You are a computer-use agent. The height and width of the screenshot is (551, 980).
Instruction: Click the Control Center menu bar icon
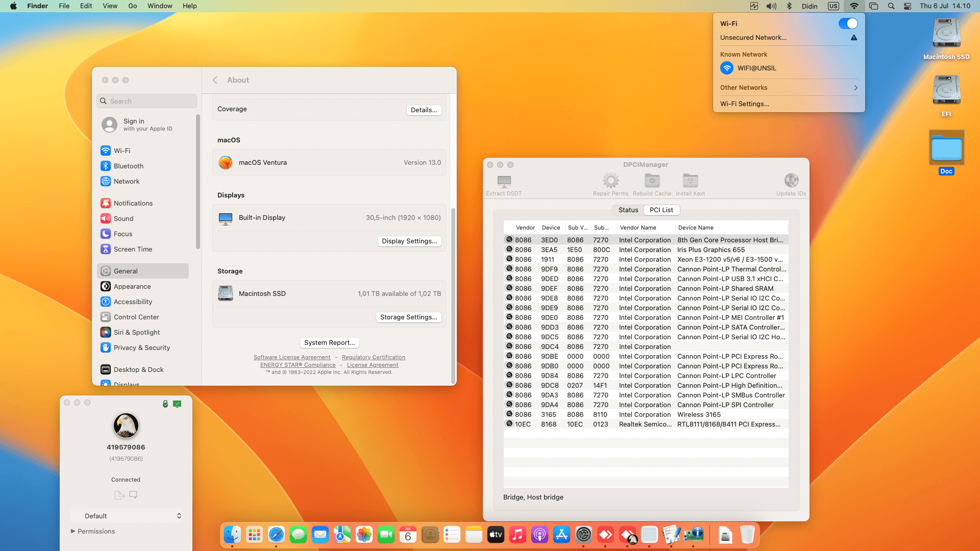(x=908, y=6)
